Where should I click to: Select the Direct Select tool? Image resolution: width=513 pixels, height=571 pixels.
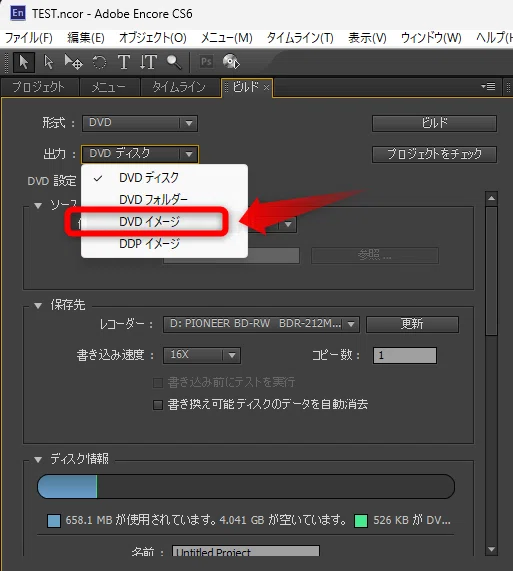coord(48,62)
